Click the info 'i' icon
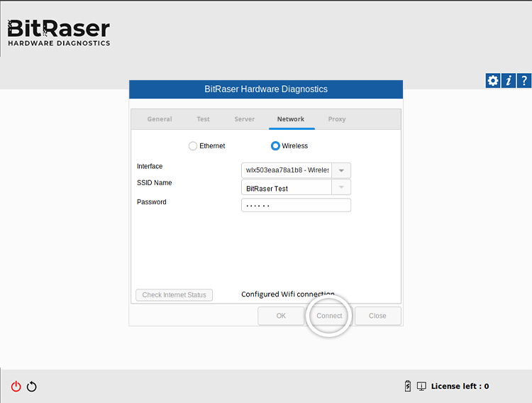Image resolution: width=532 pixels, height=403 pixels. point(509,81)
